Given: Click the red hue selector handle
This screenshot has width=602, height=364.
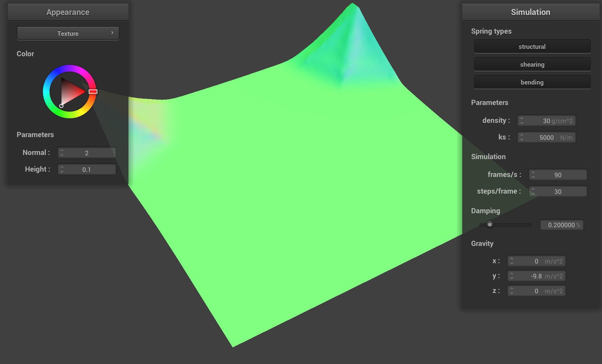Looking at the screenshot, I should [93, 92].
